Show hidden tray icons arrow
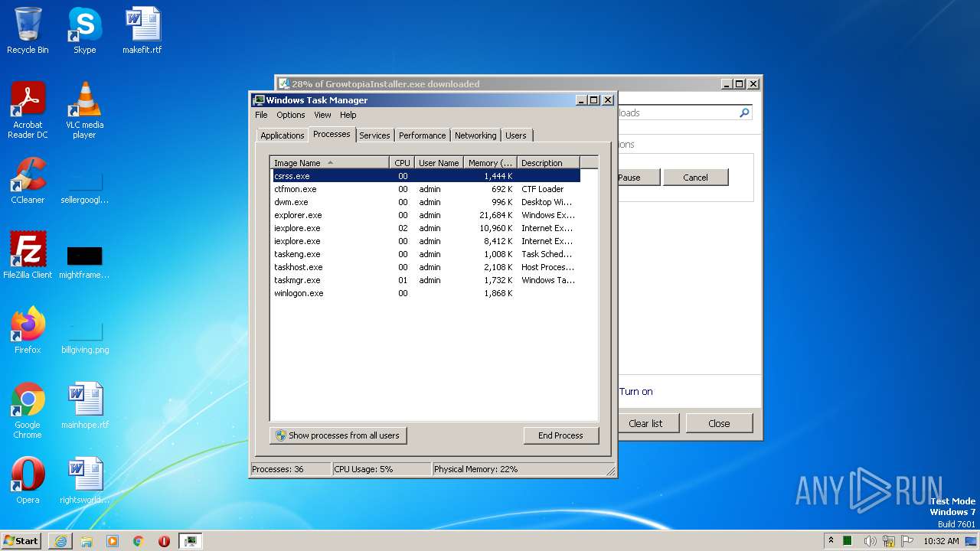This screenshot has width=980, height=551. pos(832,541)
